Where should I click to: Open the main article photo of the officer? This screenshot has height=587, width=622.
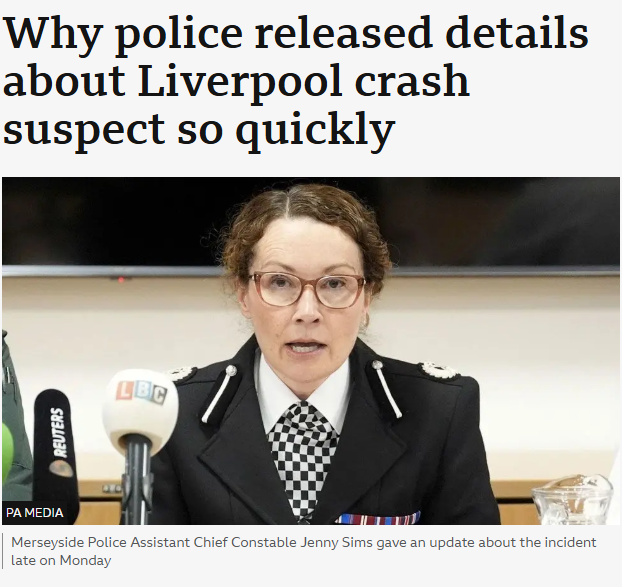tap(311, 351)
